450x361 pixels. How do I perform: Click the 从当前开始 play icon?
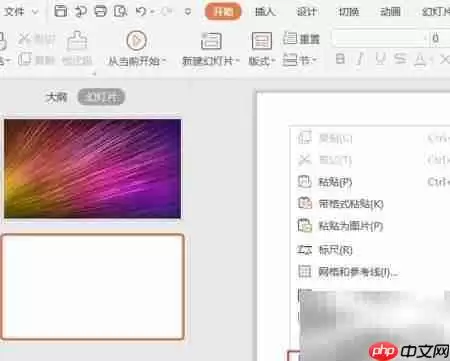(x=137, y=41)
